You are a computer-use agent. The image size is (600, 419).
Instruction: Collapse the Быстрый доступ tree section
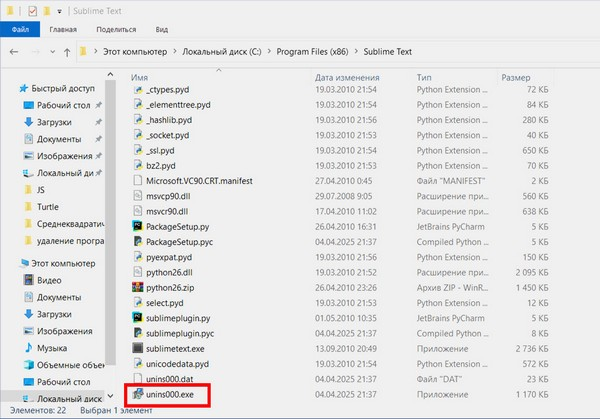[9, 87]
